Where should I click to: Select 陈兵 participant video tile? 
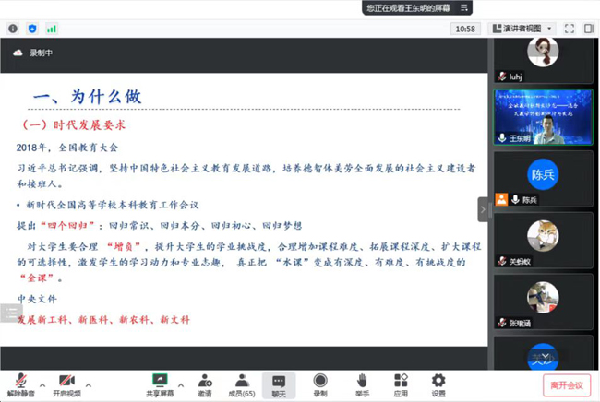click(544, 178)
